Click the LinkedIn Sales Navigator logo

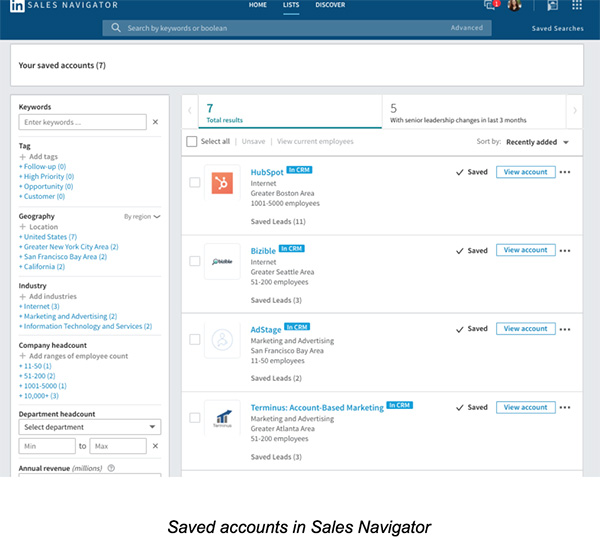coord(20,6)
